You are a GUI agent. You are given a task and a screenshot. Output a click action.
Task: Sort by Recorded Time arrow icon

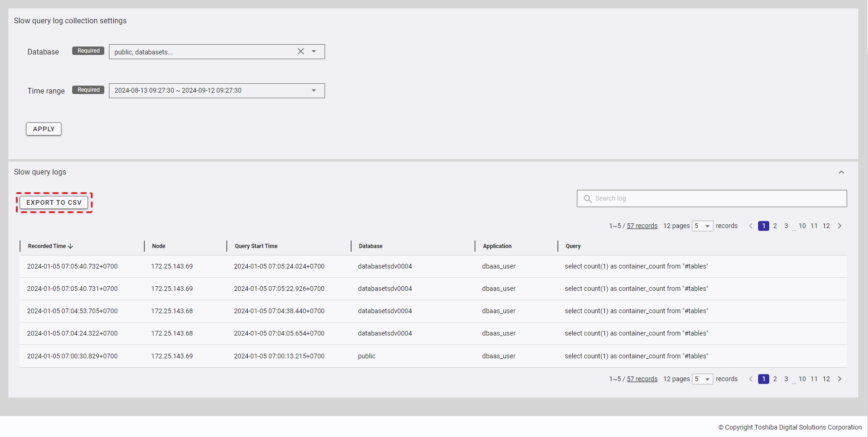(x=71, y=246)
